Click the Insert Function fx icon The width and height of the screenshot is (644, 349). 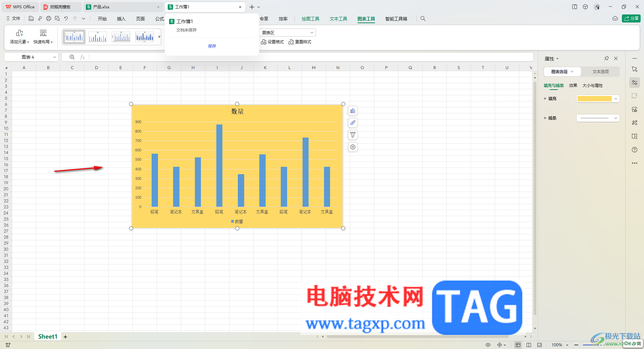click(x=82, y=57)
